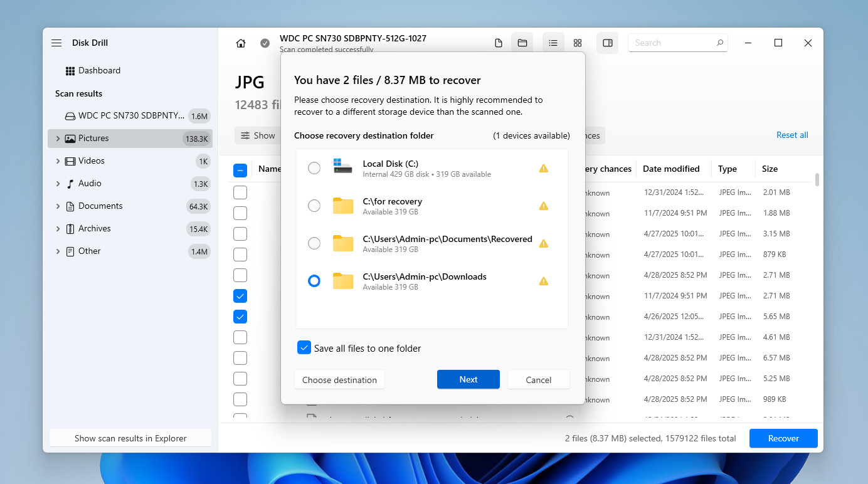The image size is (868, 484).
Task: Expand the Audio category
Action: click(58, 184)
